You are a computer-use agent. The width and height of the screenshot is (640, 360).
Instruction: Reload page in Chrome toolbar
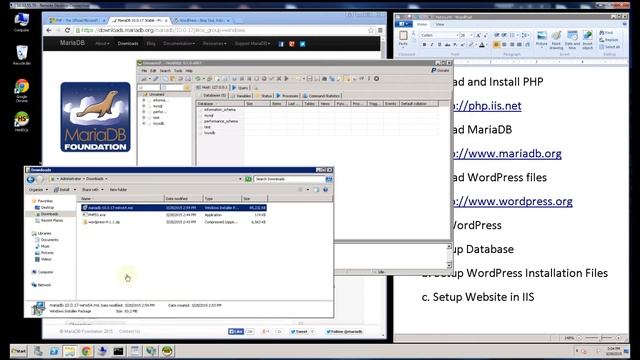point(67,30)
